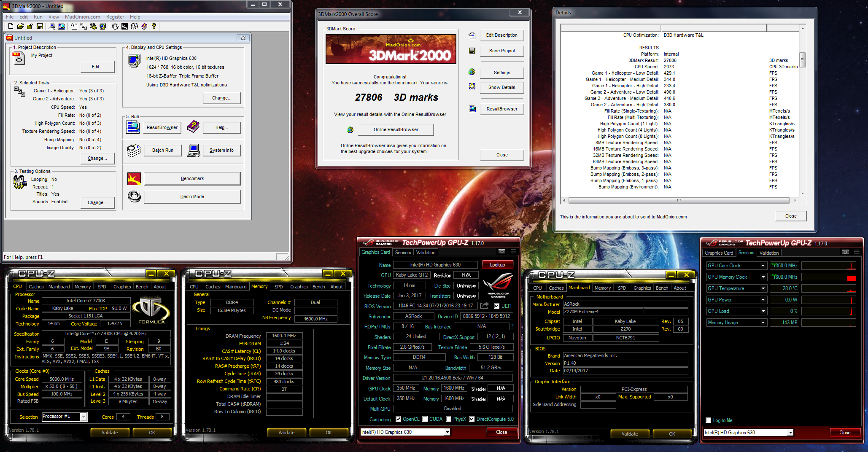Open the Processor #1 selection dropdown in CPU-Z
This screenshot has width=868, height=452.
(x=84, y=417)
